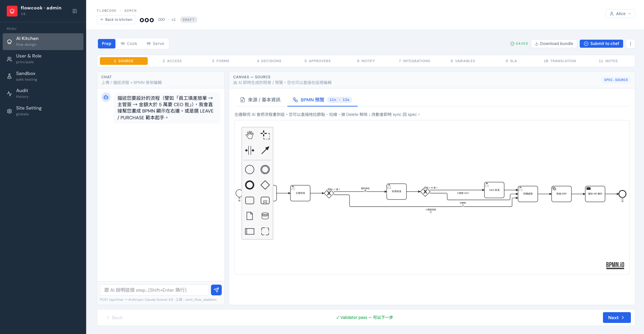Screen dimensions: 644x334
Task: Click the chat bot avatar icon
Action: click(106, 97)
